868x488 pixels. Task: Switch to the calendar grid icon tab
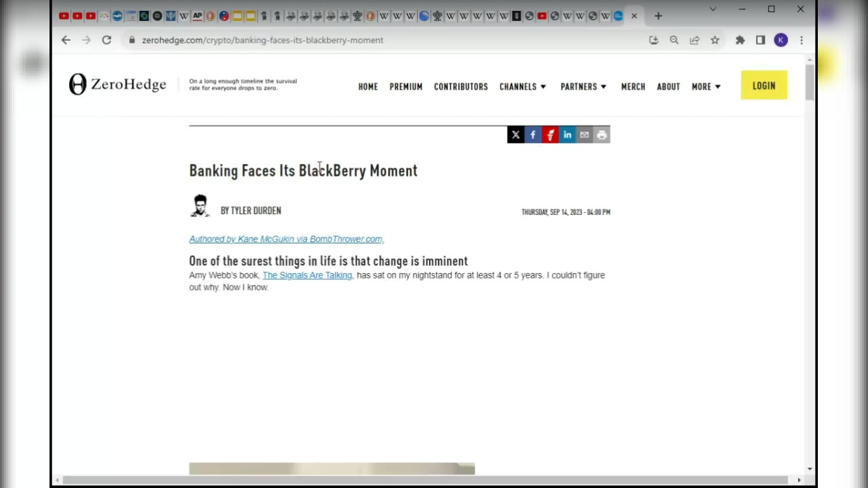tap(130, 16)
